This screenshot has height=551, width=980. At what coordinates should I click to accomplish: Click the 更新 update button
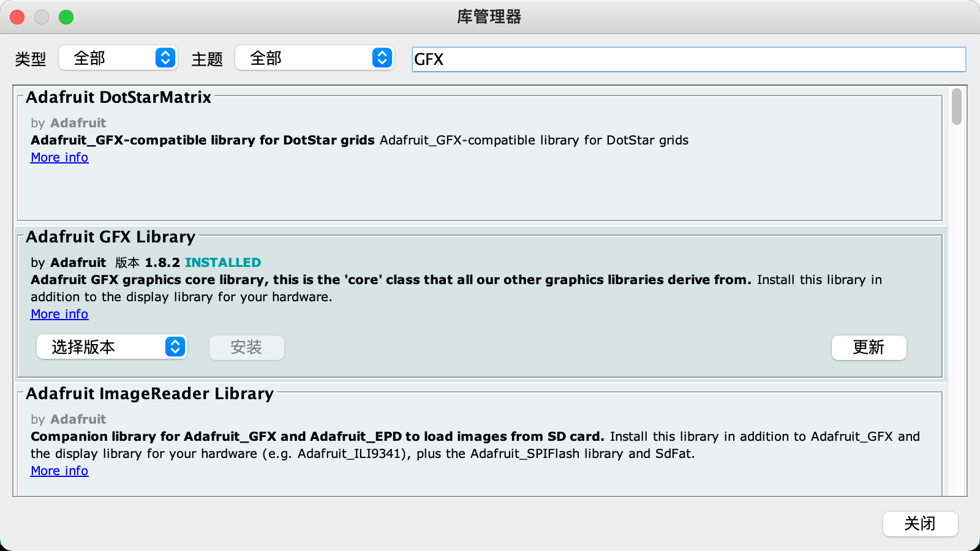(869, 348)
